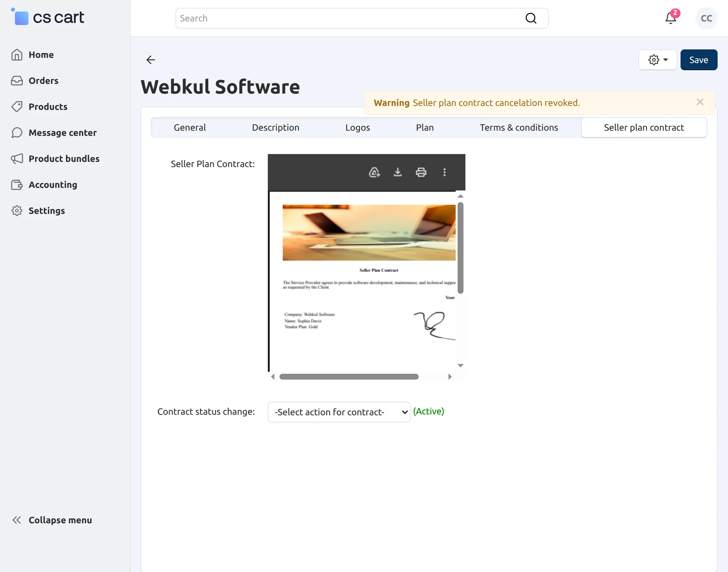Image resolution: width=728 pixels, height=572 pixels.
Task: Click the PDF vertical scrollbar thumb
Action: tap(461, 248)
